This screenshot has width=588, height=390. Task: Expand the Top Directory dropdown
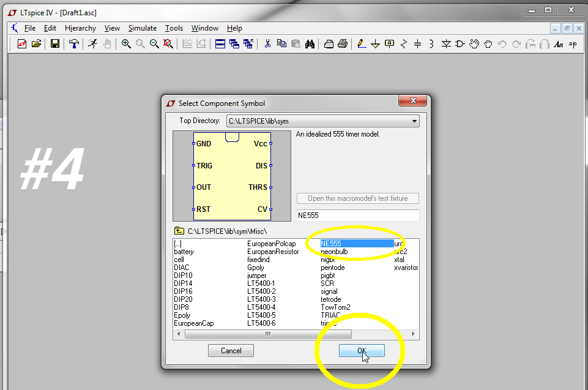click(x=414, y=121)
